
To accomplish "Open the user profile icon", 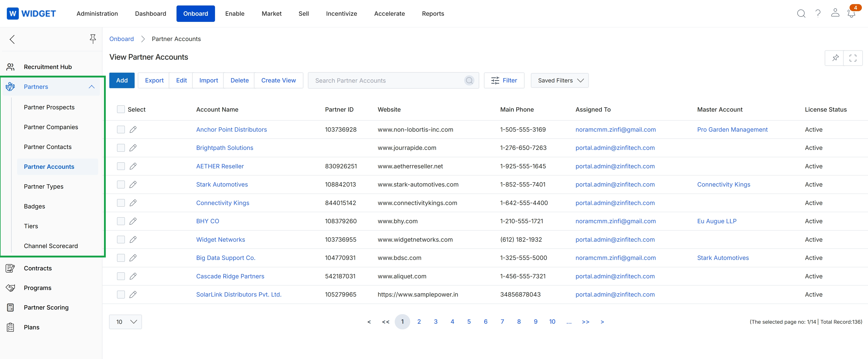I will [835, 13].
